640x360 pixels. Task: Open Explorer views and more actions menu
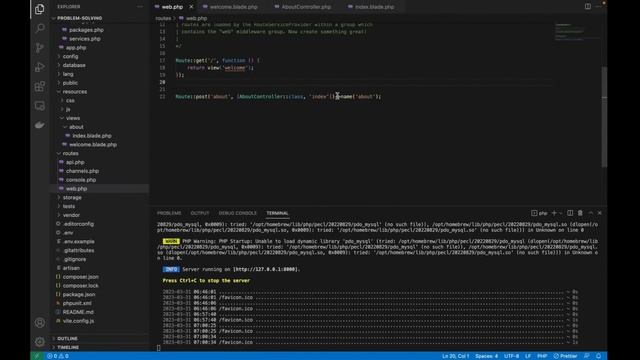click(x=140, y=7)
